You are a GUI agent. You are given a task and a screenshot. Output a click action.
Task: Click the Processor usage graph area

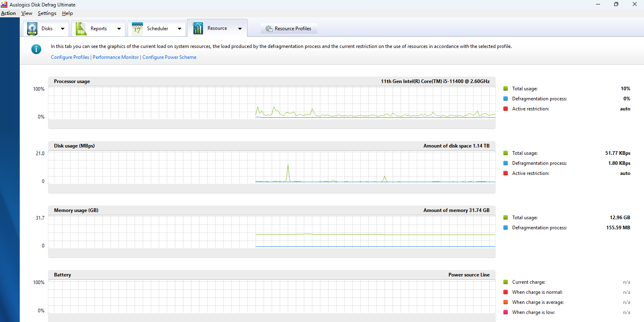point(271,103)
